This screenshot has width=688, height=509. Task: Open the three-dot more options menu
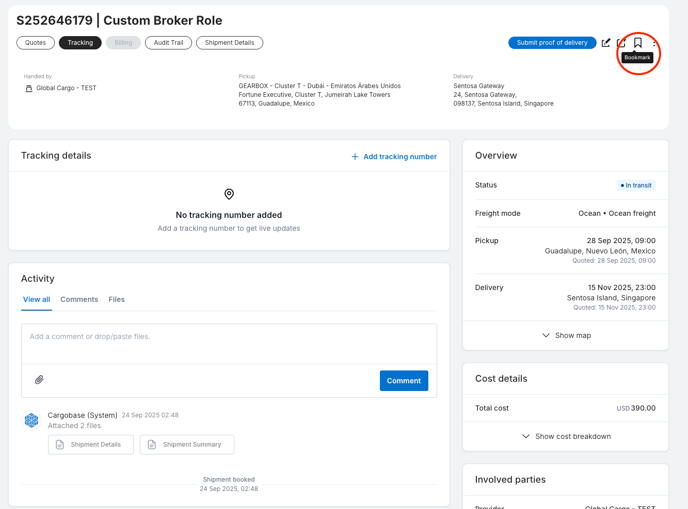point(654,43)
